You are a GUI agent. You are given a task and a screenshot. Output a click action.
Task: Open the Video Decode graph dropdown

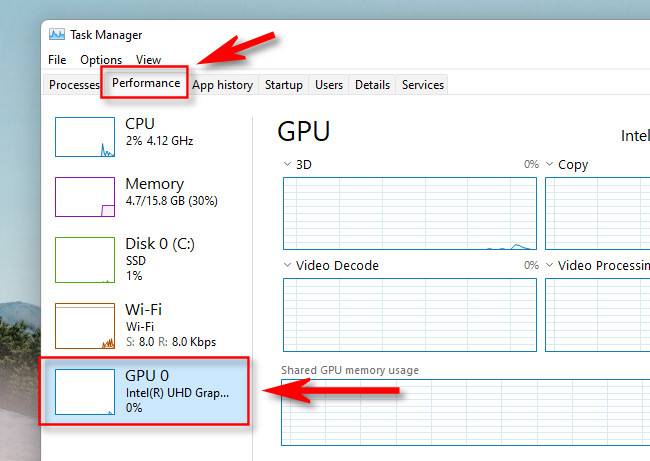(x=288, y=265)
